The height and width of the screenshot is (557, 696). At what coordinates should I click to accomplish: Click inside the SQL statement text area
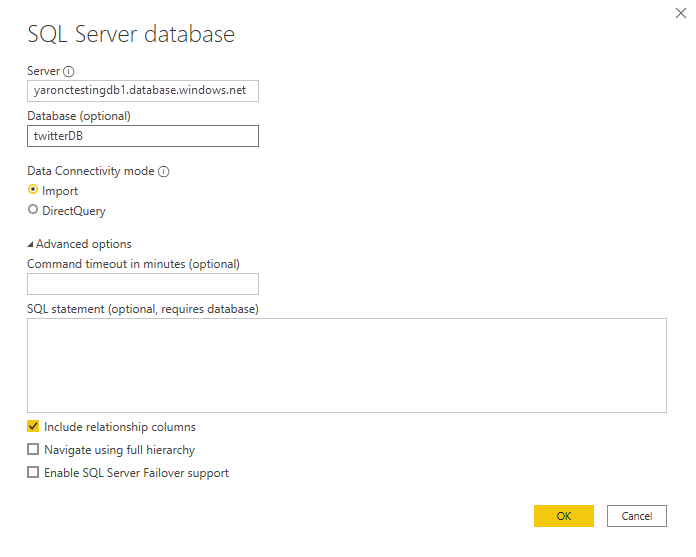347,365
